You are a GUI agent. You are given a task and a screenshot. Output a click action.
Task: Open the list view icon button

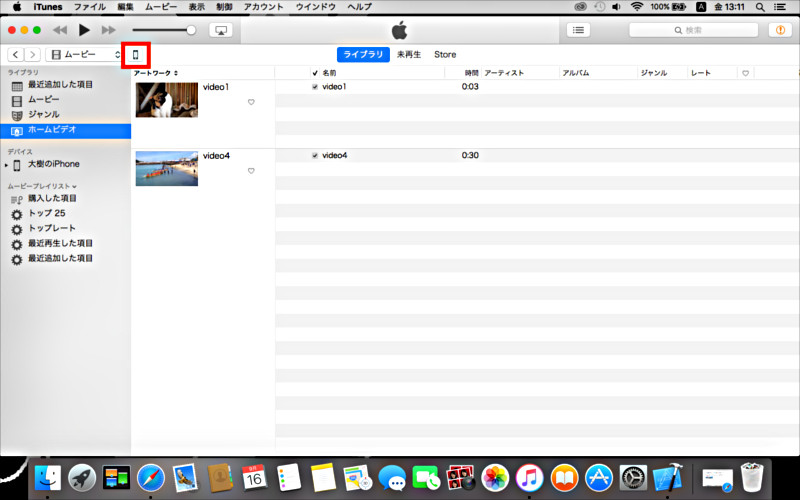tap(578, 30)
